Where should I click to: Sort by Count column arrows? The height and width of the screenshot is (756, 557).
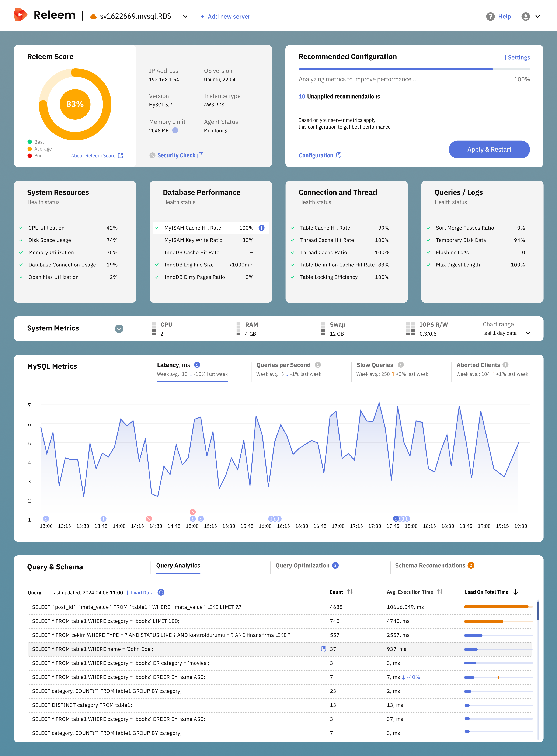pos(350,592)
